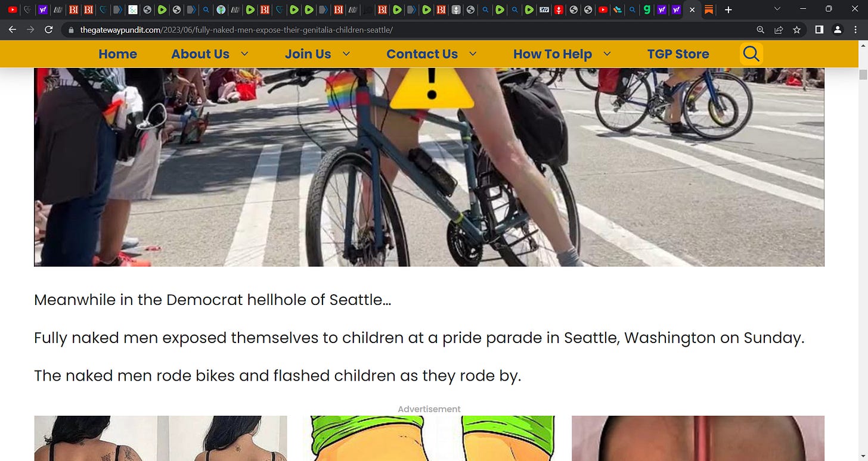Go back using the browser back arrow
This screenshot has width=868, height=461.
pyautogui.click(x=13, y=30)
